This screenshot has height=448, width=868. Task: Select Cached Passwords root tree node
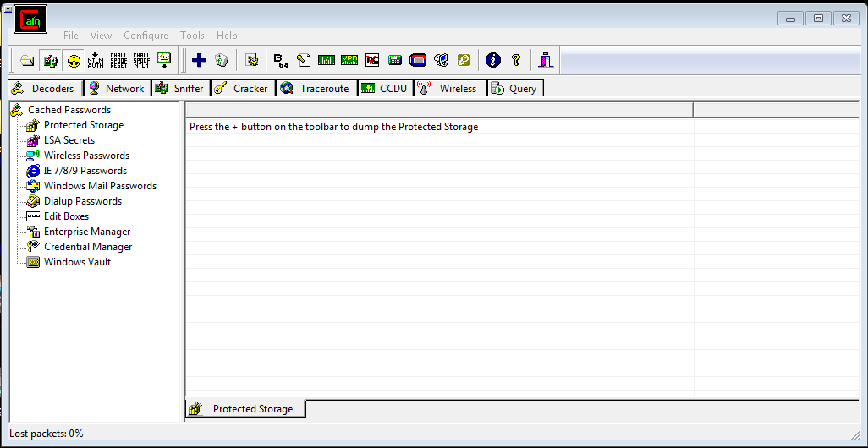(69, 110)
